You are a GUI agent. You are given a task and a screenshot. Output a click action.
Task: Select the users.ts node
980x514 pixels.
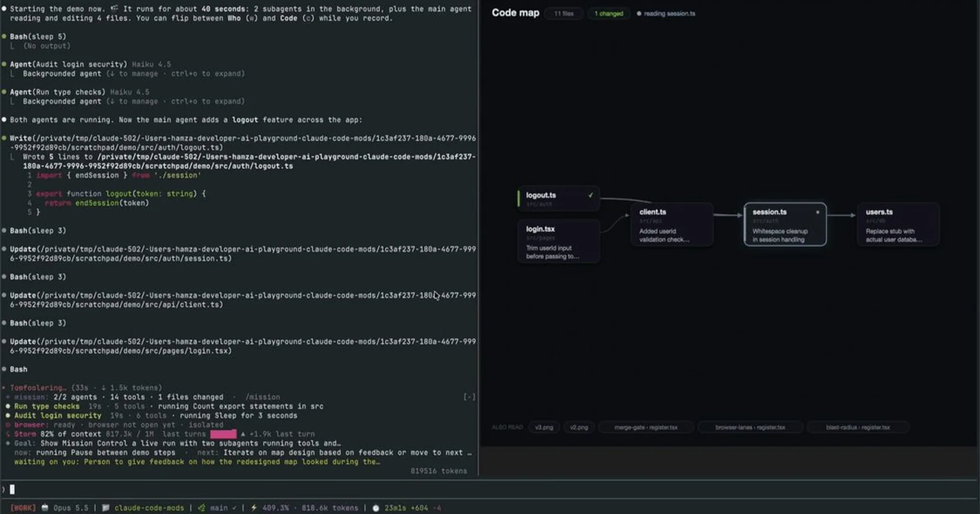pos(898,224)
